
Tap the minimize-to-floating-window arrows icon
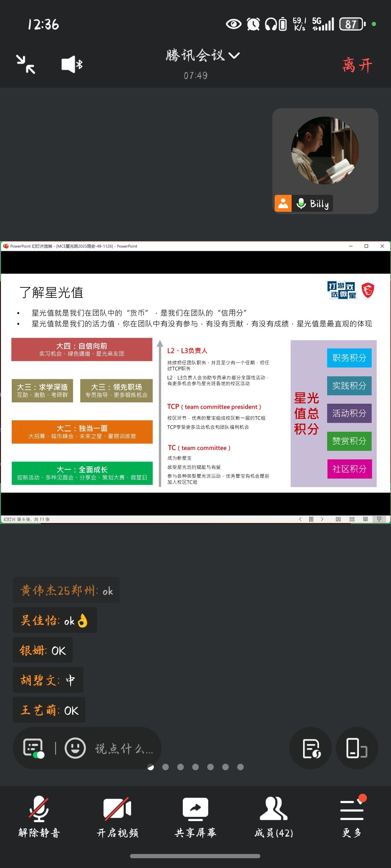click(26, 64)
